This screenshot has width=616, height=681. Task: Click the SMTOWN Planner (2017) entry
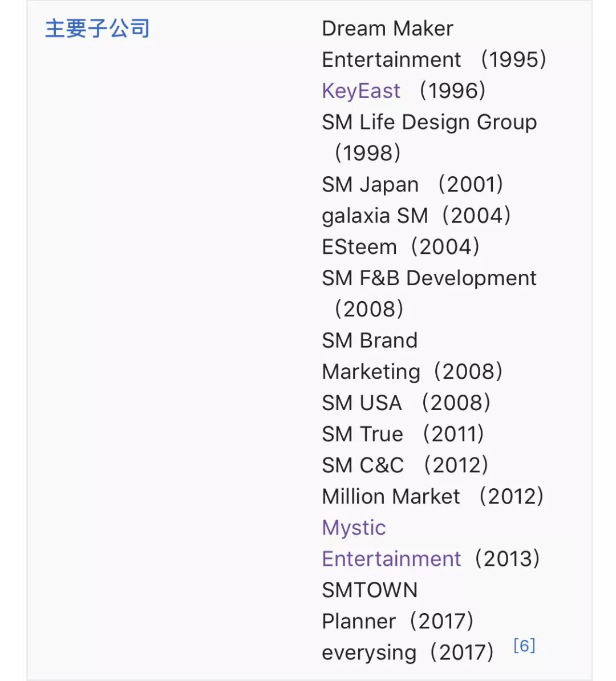398,606
